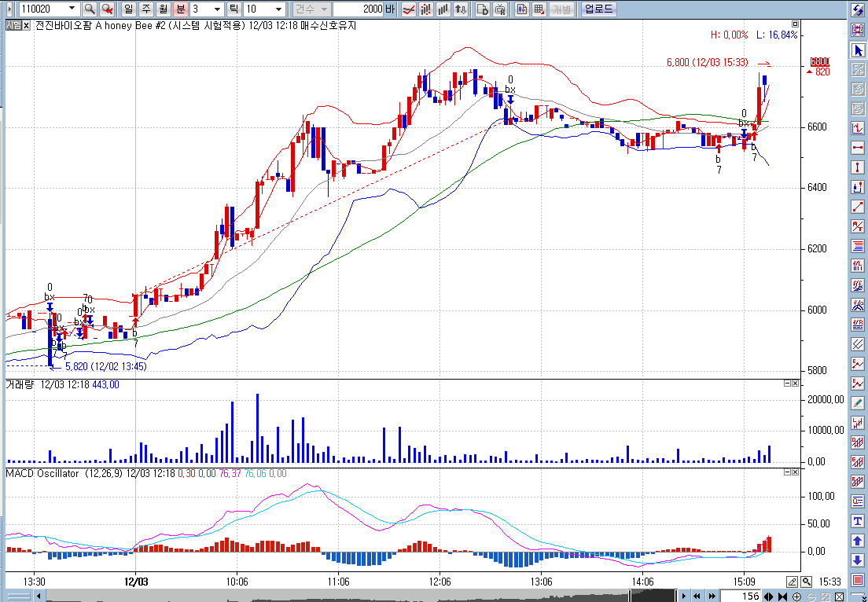
Task: Select the text (T) annotation tool
Action: pos(858,522)
